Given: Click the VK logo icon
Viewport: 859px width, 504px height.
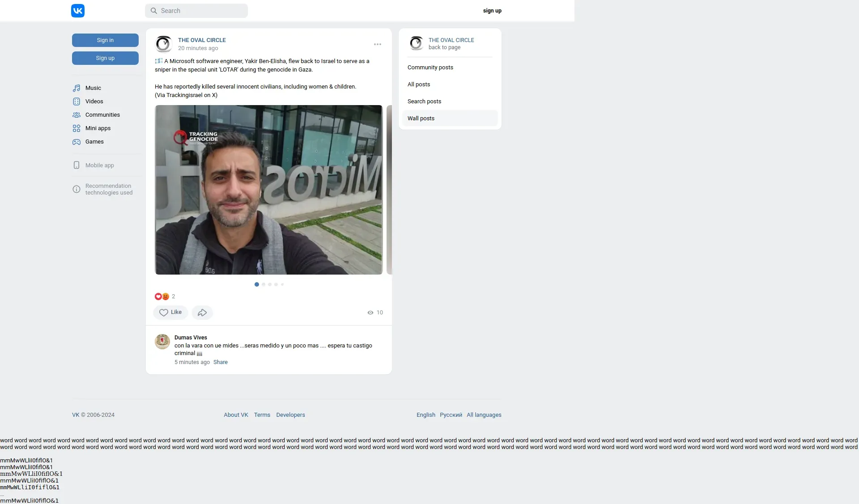Looking at the screenshot, I should [78, 11].
